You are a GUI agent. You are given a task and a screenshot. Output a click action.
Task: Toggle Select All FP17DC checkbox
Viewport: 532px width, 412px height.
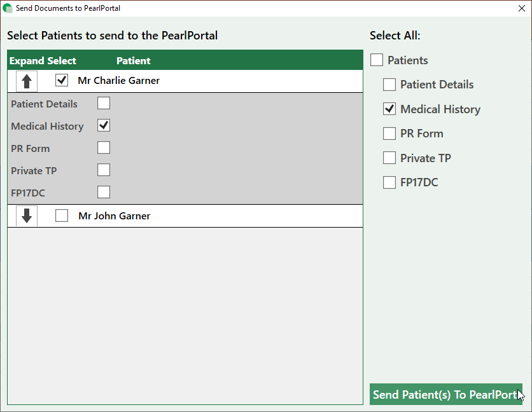tap(389, 183)
